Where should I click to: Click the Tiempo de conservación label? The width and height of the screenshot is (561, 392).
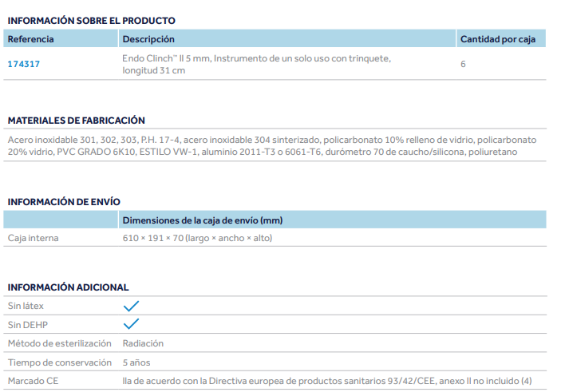[60, 362]
